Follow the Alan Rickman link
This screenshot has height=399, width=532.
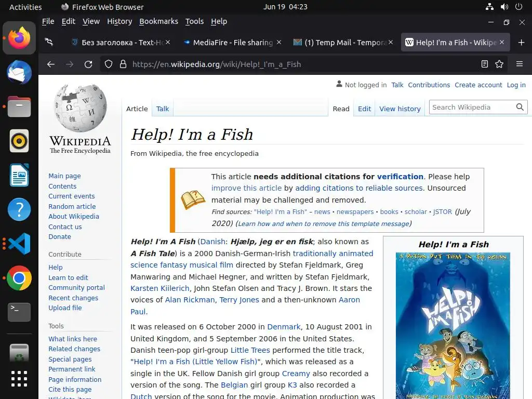[190, 300]
